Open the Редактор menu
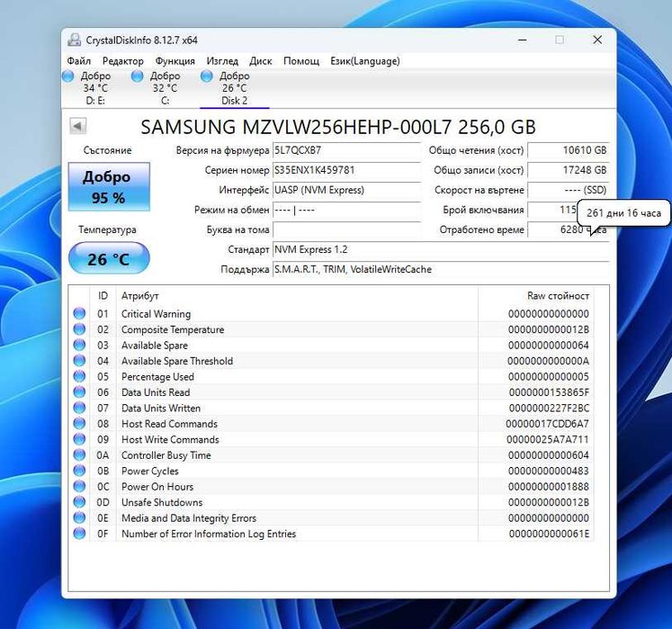This screenshot has height=629, width=672. click(123, 61)
